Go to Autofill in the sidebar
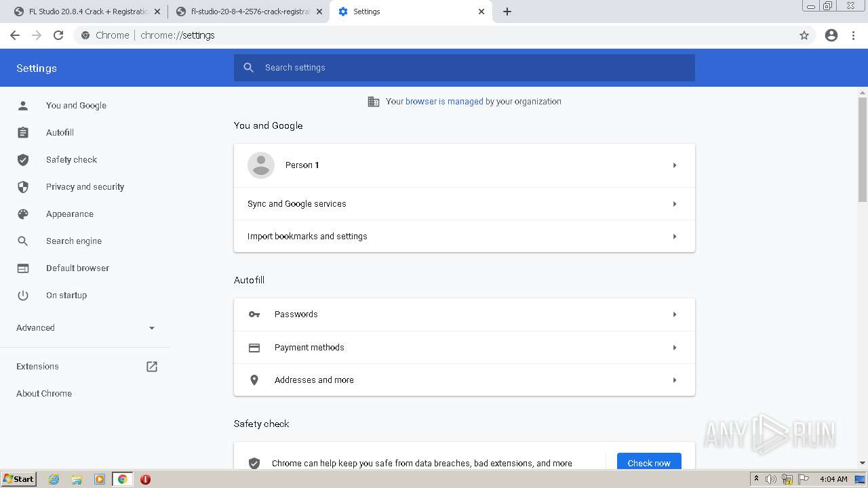Image resolution: width=868 pixels, height=488 pixels. pyautogui.click(x=60, y=132)
